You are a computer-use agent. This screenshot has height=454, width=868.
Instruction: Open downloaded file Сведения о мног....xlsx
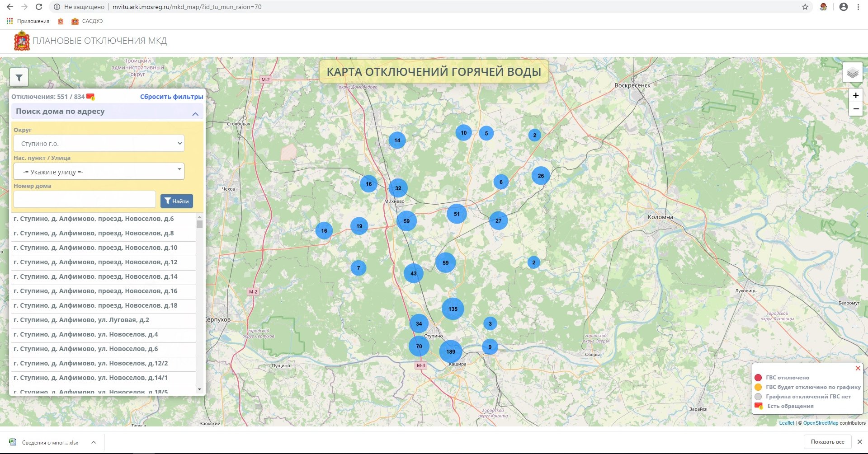[44, 442]
